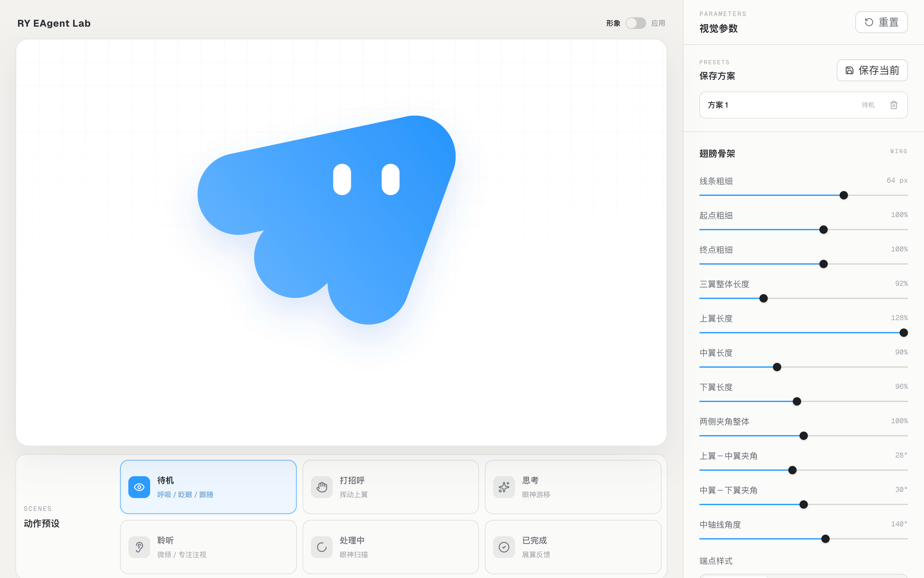Click the RY EAgent Lab title

tap(54, 23)
